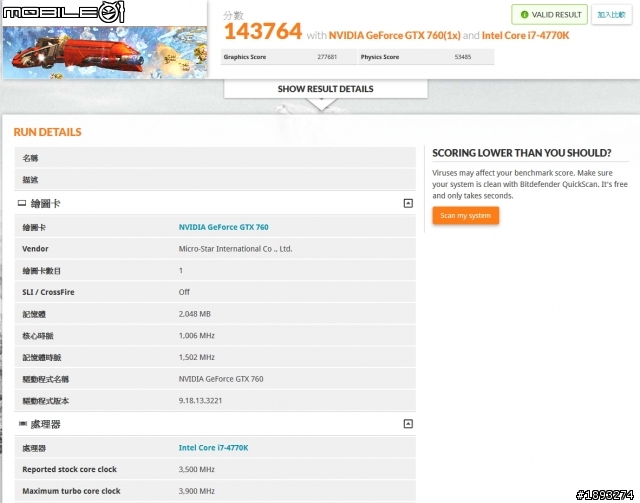Click the core clock value 1,006 MHz
Viewport: 640px width, 503px height.
tap(197, 336)
